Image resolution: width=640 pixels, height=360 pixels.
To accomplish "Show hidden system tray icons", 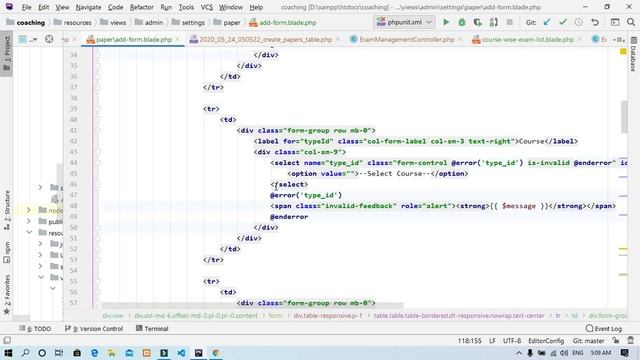I will [519, 353].
